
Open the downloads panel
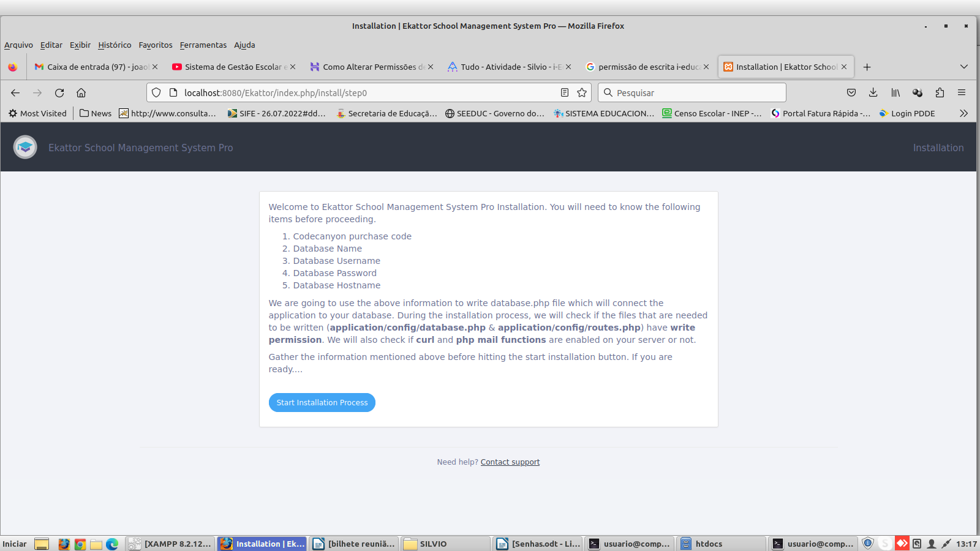[873, 92]
